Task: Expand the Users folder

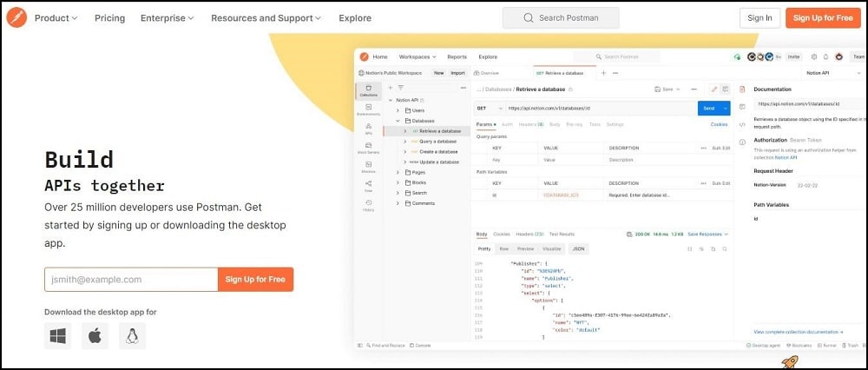Action: tap(398, 111)
